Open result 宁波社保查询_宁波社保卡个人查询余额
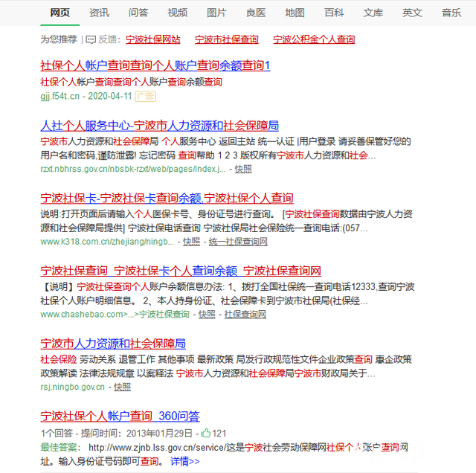This screenshot has width=476, height=473. point(181,271)
